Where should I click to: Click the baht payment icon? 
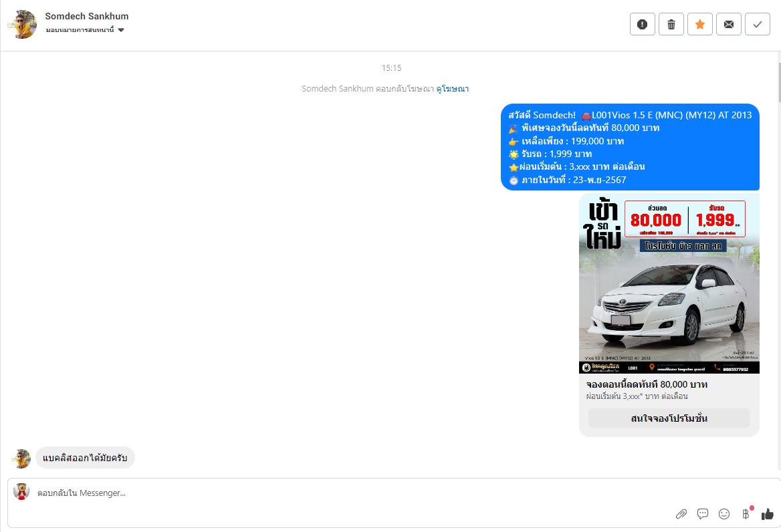pos(746,514)
